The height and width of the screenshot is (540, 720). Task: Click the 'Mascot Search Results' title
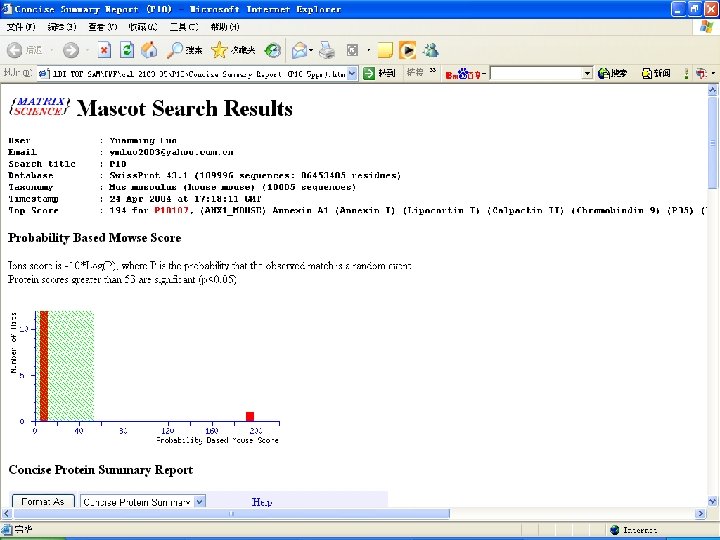click(x=185, y=108)
